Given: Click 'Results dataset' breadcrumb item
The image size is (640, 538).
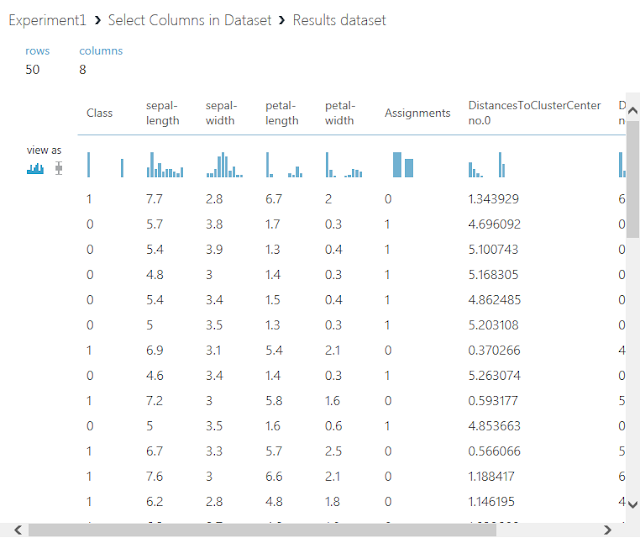Looking at the screenshot, I should [x=339, y=20].
